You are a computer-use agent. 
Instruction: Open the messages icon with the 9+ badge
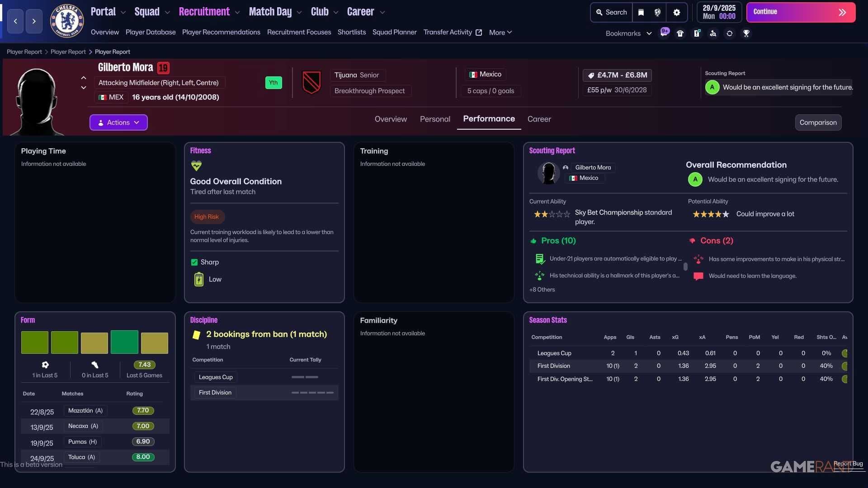click(x=664, y=33)
